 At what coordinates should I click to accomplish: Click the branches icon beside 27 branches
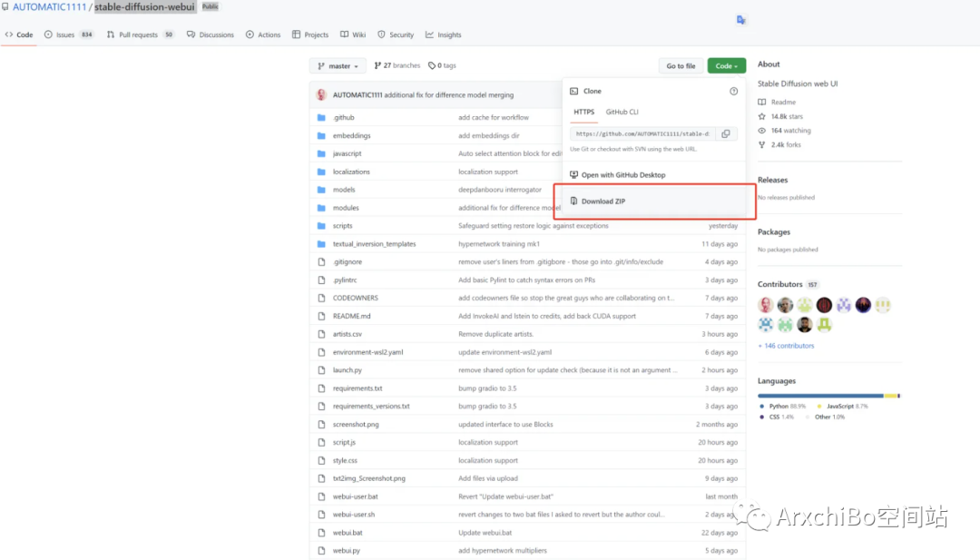(377, 65)
